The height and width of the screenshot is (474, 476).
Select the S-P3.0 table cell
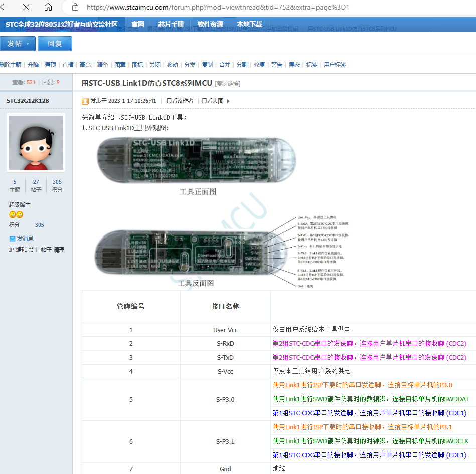click(225, 399)
